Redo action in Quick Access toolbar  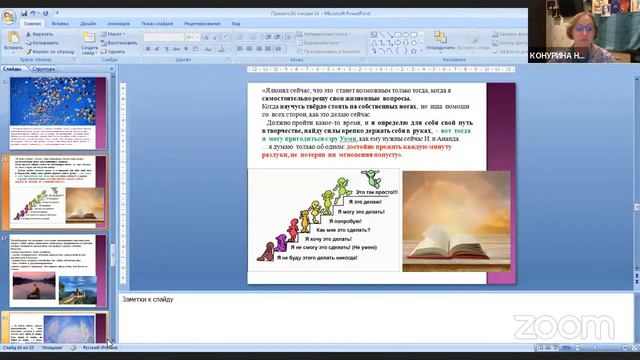(45, 13)
